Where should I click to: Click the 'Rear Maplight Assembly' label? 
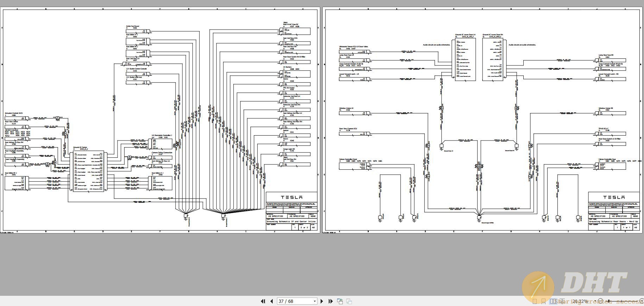pyautogui.click(x=14, y=151)
